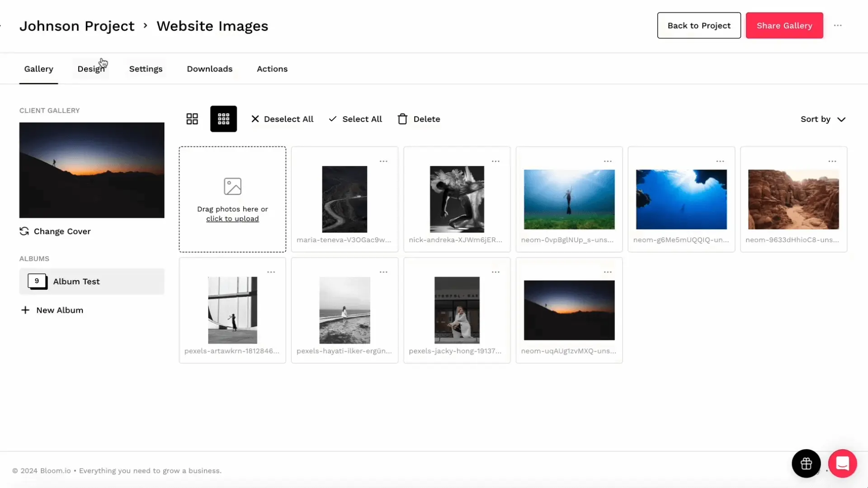This screenshot has height=488, width=868.
Task: Select the pexels-jacky-hong photo thumbnail
Action: (x=456, y=310)
